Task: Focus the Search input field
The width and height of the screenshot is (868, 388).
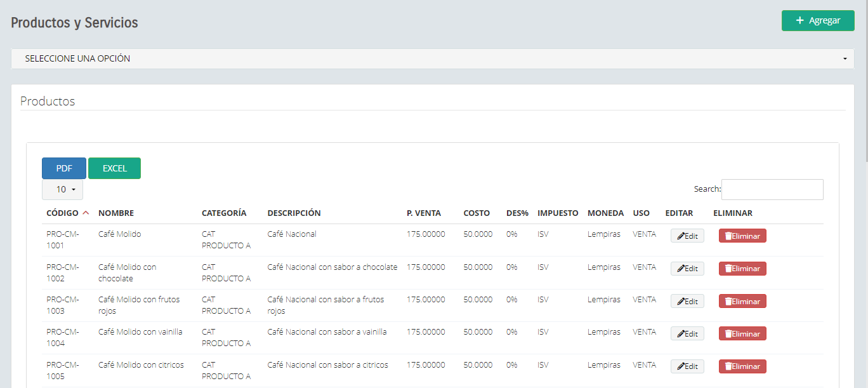Action: [x=772, y=189]
